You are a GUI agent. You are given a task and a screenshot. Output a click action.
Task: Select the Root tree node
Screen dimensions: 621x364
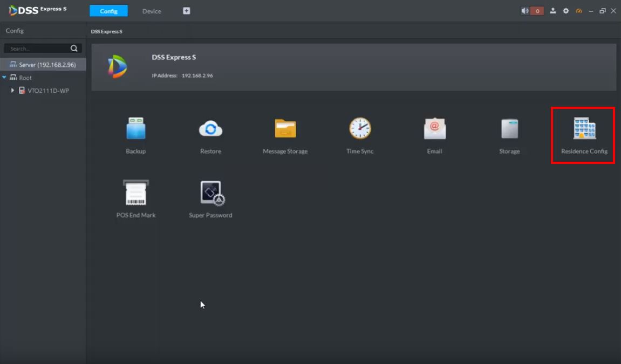pyautogui.click(x=25, y=78)
